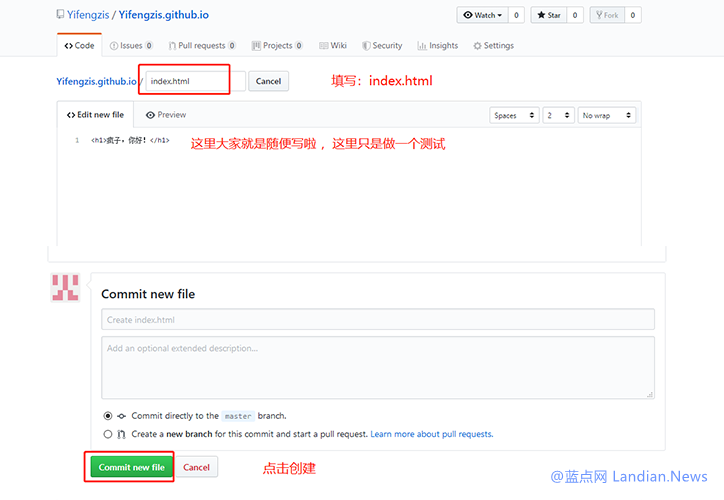Click Learn more about pull requests link
The height and width of the screenshot is (500, 724).
point(431,434)
